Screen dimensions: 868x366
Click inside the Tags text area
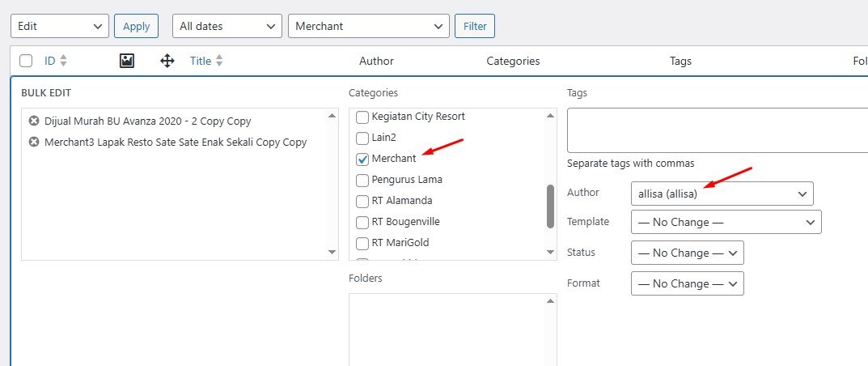point(716,130)
